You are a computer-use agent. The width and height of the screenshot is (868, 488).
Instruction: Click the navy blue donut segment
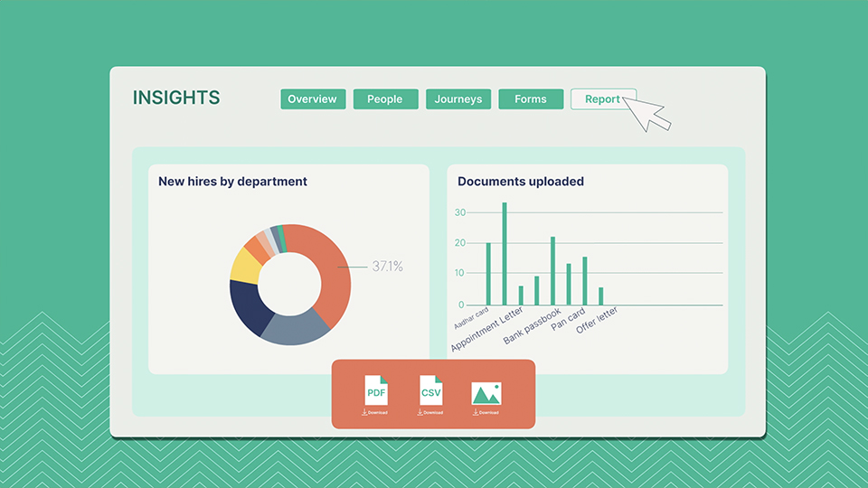247,307
